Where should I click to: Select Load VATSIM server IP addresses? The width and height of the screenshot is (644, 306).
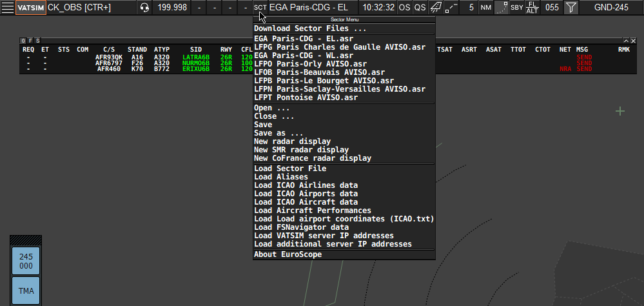(344, 236)
